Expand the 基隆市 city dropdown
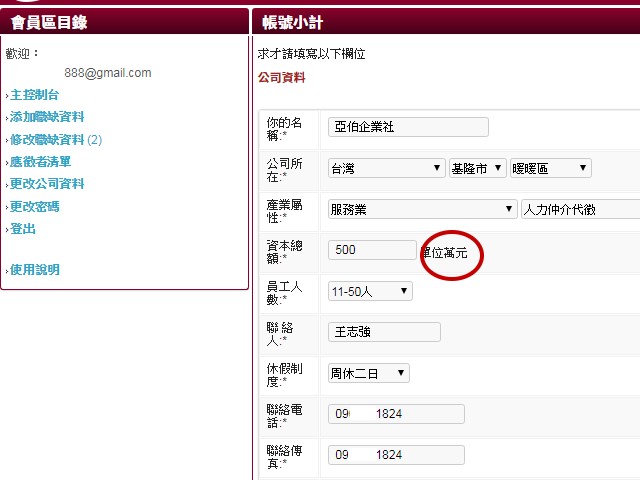Viewport: 640px width, 480px height. pyautogui.click(x=476, y=168)
